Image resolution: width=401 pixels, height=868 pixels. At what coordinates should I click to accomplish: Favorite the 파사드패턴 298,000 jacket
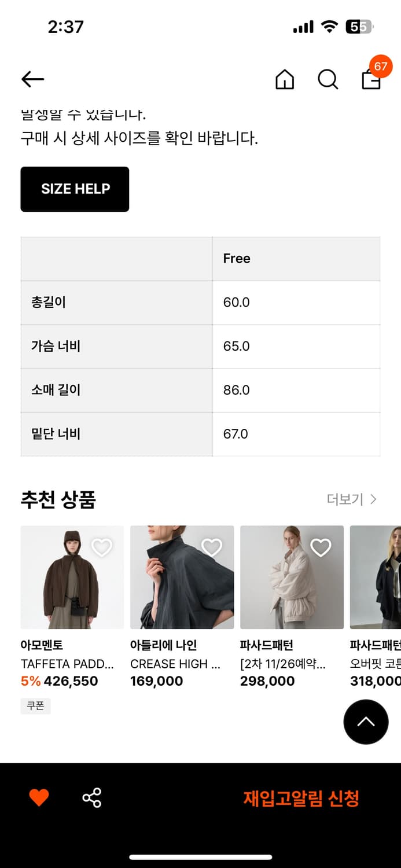(321, 547)
